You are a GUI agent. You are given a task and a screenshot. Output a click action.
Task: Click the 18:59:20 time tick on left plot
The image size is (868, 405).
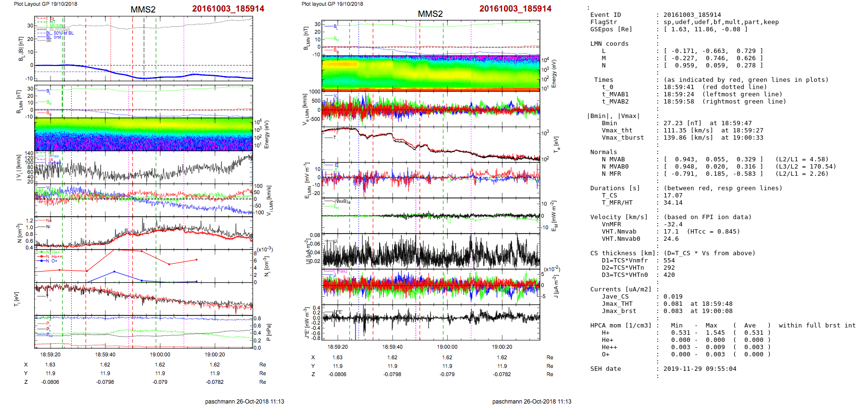point(50,354)
